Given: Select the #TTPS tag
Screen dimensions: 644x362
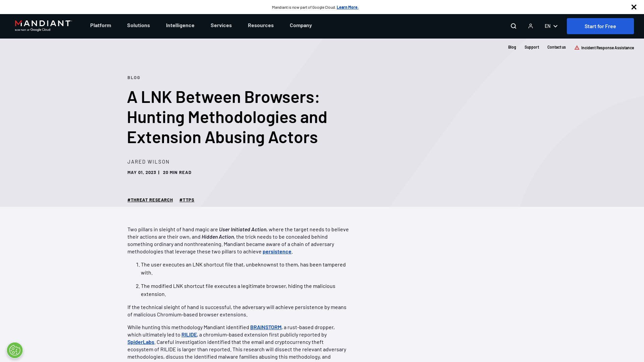Looking at the screenshot, I should point(186,200).
